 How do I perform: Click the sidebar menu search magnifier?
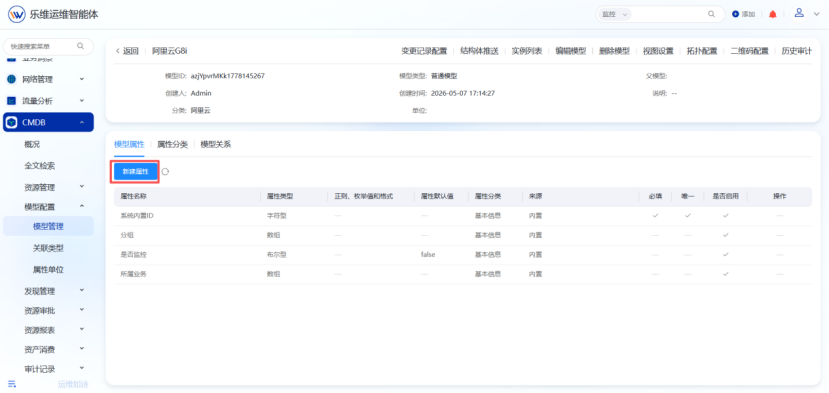[80, 46]
